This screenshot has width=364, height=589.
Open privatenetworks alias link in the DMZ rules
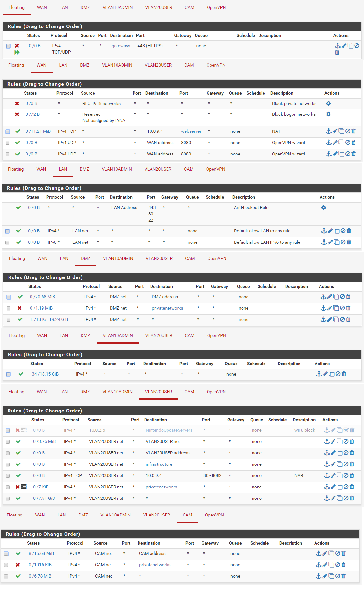click(167, 308)
